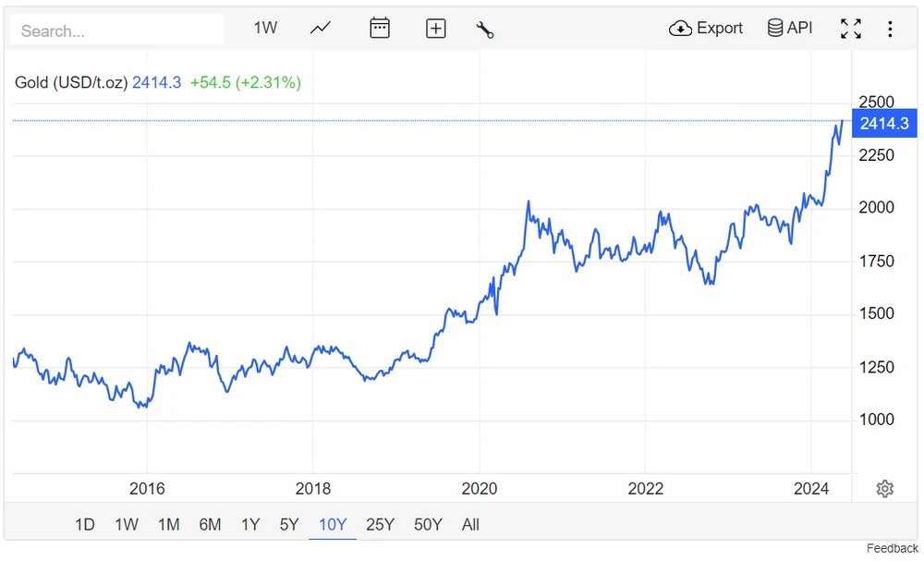Click the +54.5 (+2.31%) change value
Screen dimensions: 924x561
click(245, 82)
